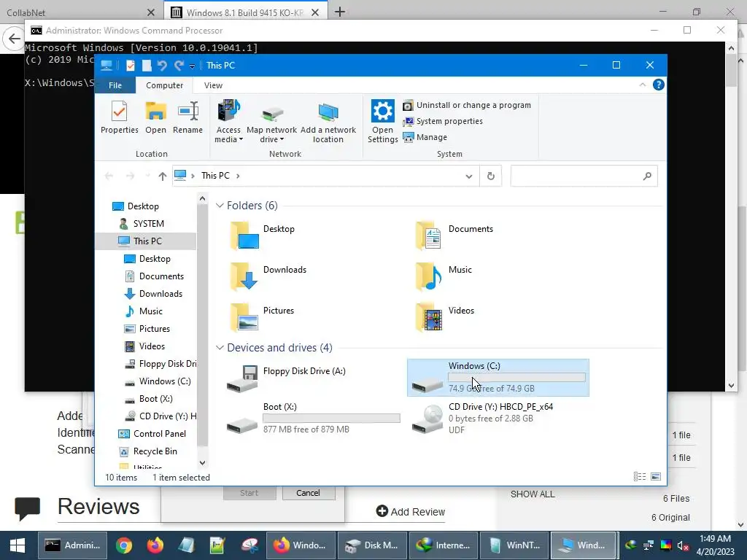Click the This PC search box

(584, 176)
